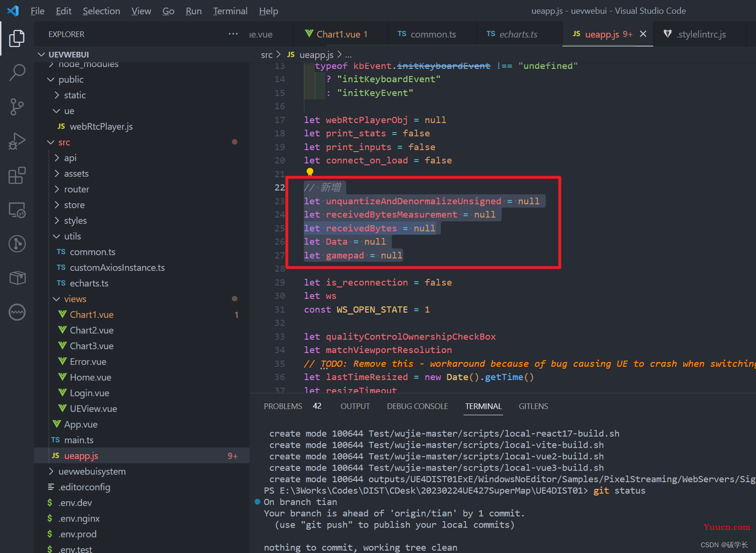The image size is (756, 553).
Task: Open the View menu
Action: pyautogui.click(x=141, y=11)
